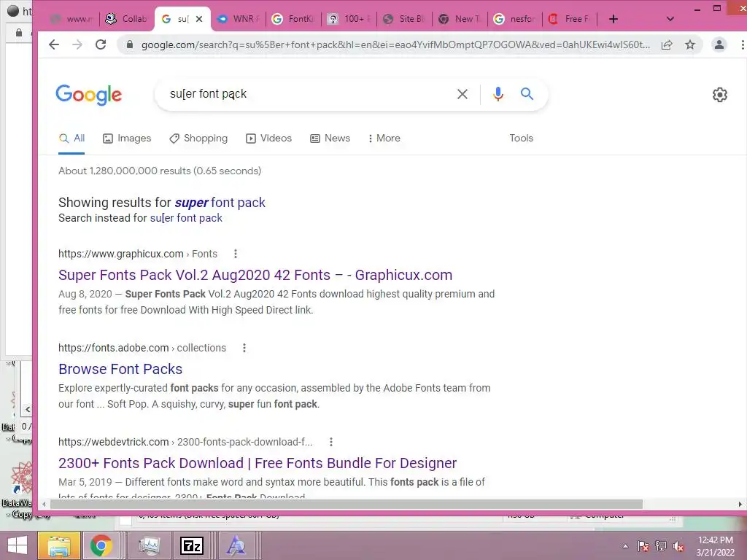The width and height of the screenshot is (747, 560).
Task: Click the padlock site info icon
Action: pos(129,44)
